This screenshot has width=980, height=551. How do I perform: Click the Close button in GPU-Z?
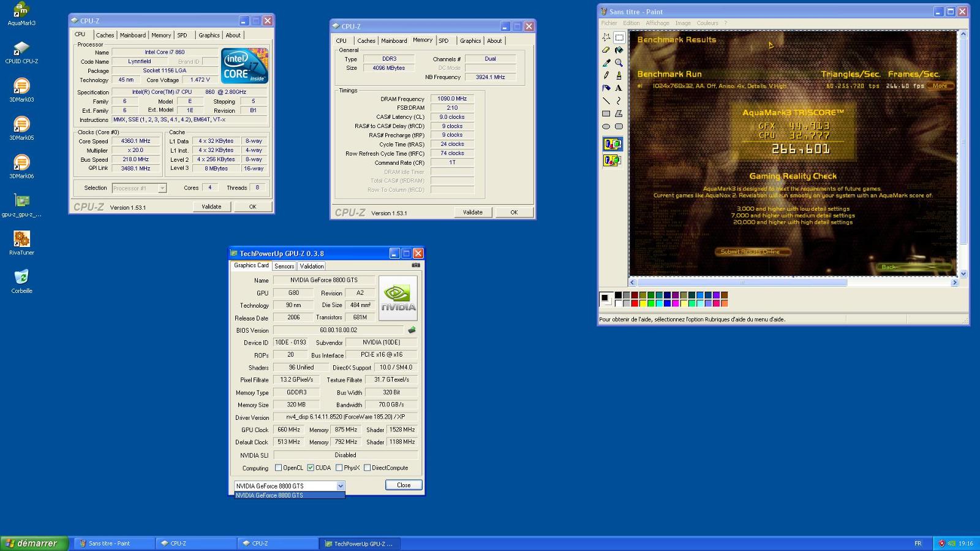[404, 485]
